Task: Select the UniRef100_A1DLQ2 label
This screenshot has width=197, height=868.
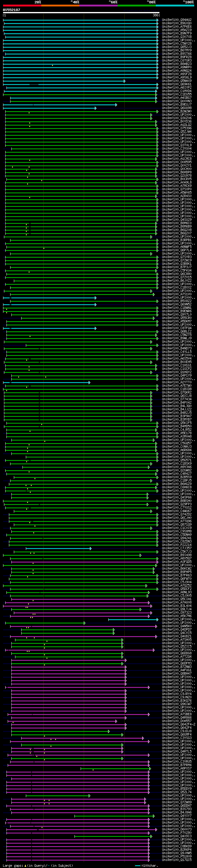Action: click(177, 125)
